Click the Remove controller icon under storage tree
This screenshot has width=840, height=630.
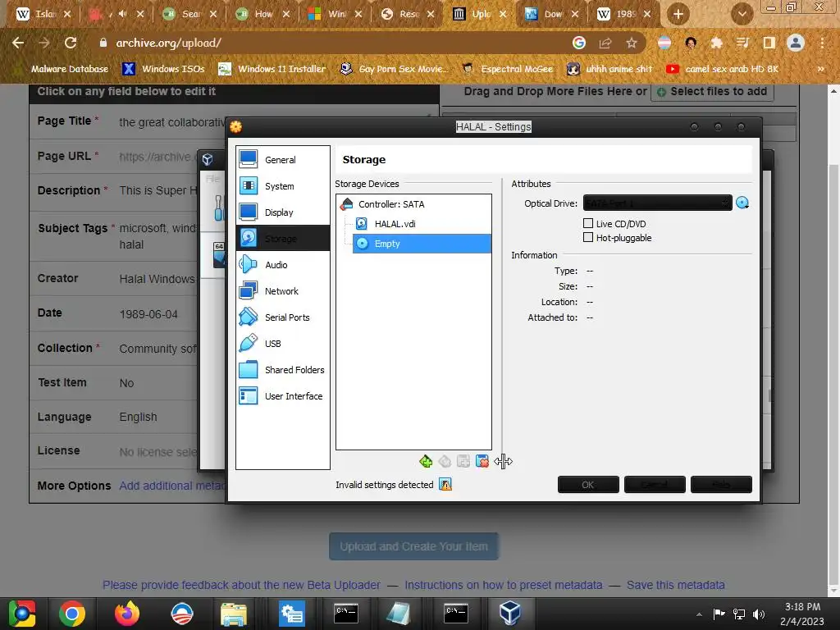point(445,461)
